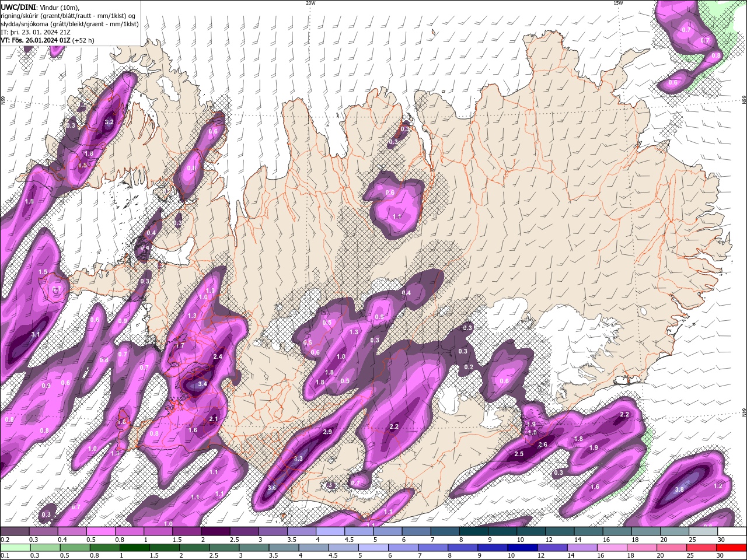Click the 1.7 precipitation value on the map
The image size is (747, 560).
coord(180,345)
